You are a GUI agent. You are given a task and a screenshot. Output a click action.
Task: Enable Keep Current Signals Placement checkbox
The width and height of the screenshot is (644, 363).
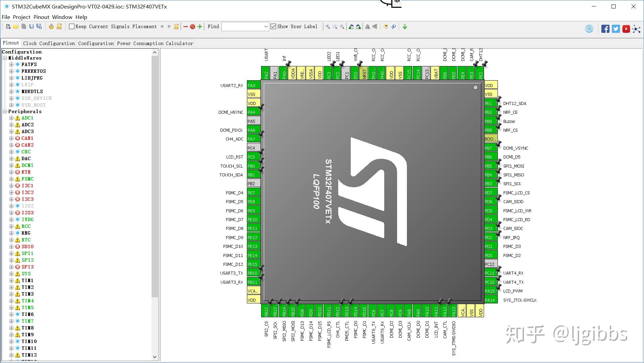tap(72, 26)
